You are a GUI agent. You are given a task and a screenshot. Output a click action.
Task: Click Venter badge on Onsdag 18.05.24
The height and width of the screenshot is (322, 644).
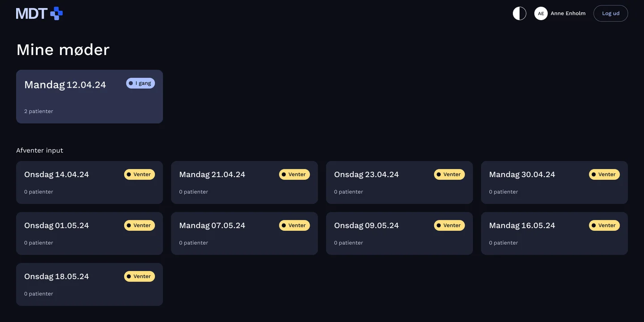click(x=140, y=276)
